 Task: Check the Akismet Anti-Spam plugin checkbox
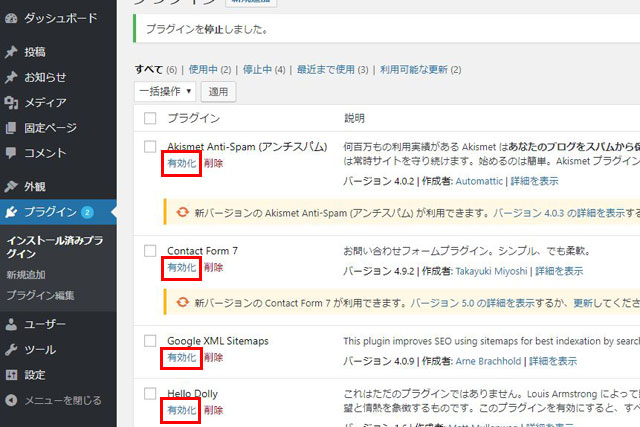pos(150,147)
